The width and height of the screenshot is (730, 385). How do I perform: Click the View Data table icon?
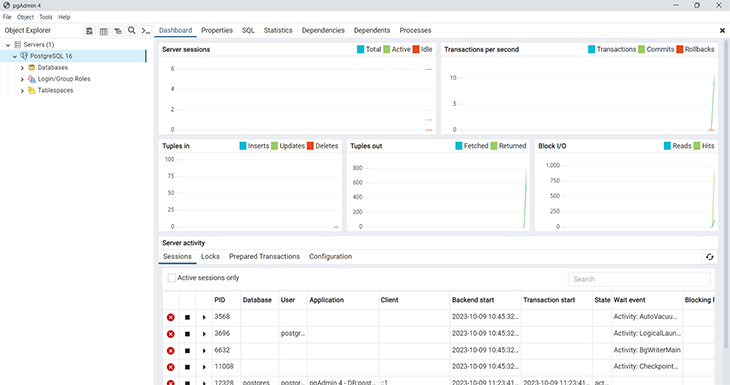103,31
